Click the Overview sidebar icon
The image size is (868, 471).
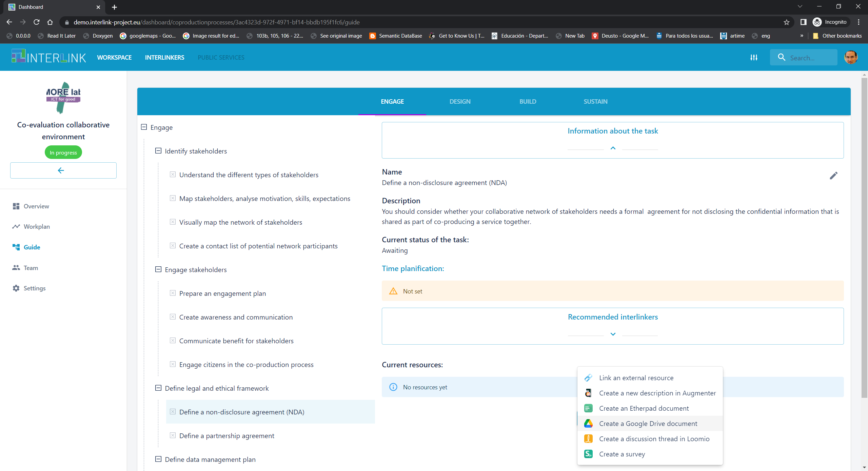[16, 206]
